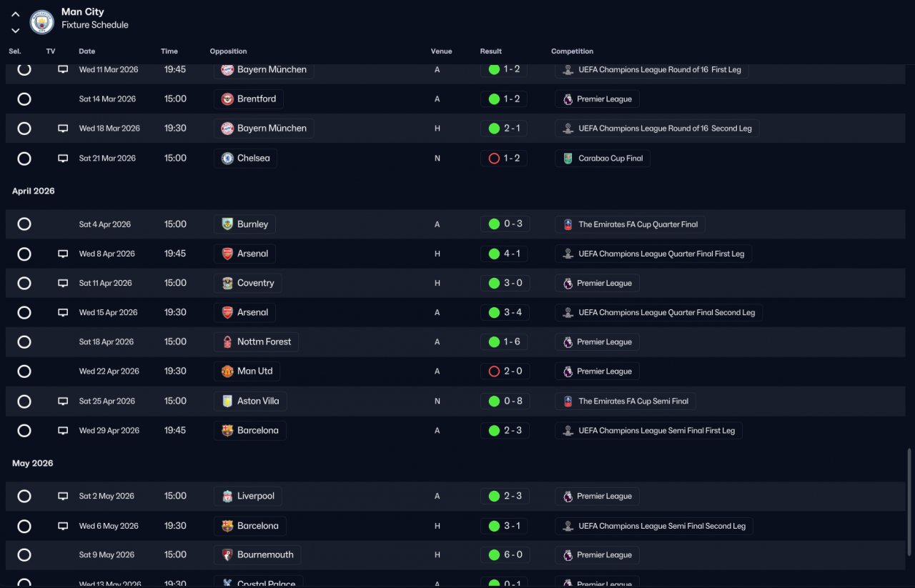Select the Brentford fixture radio button

pos(24,99)
